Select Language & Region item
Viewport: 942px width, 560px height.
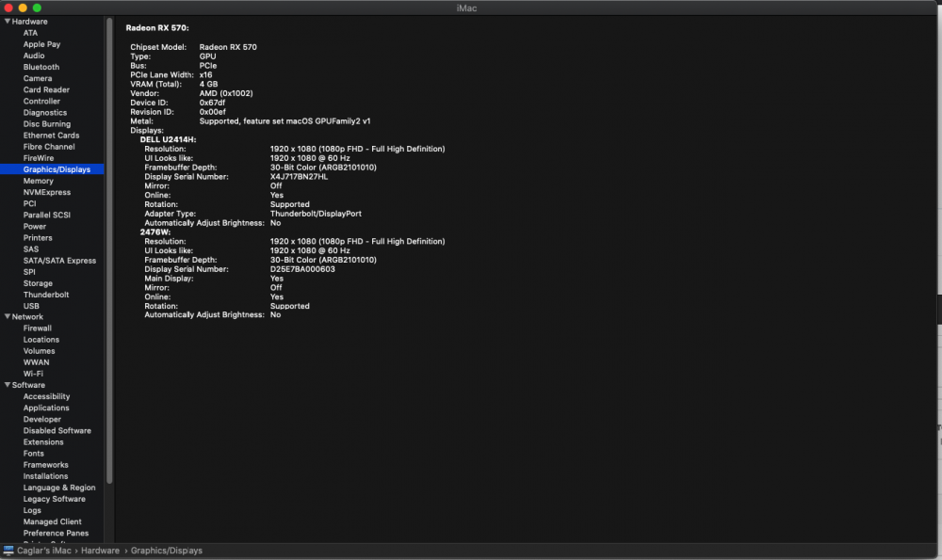tap(58, 488)
